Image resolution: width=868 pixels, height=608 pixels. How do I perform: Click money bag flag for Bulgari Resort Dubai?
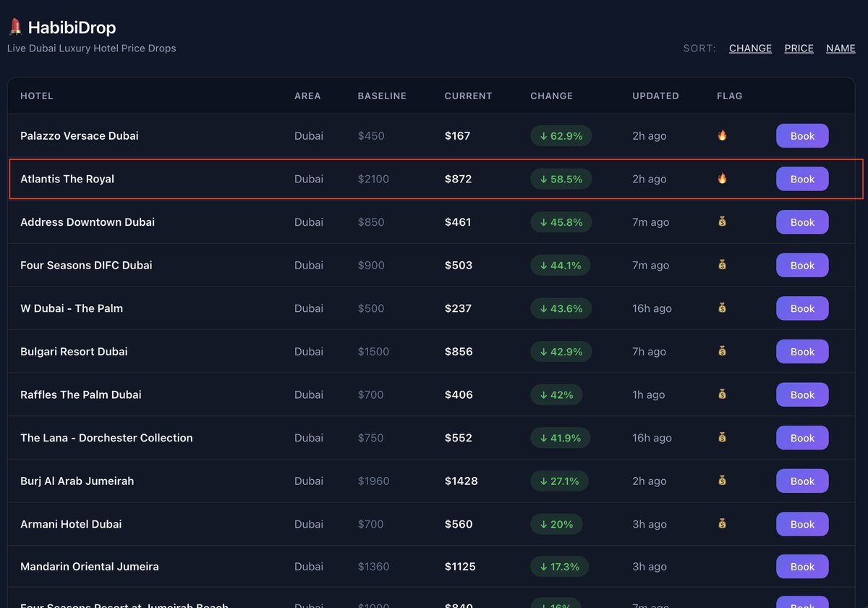coord(722,351)
